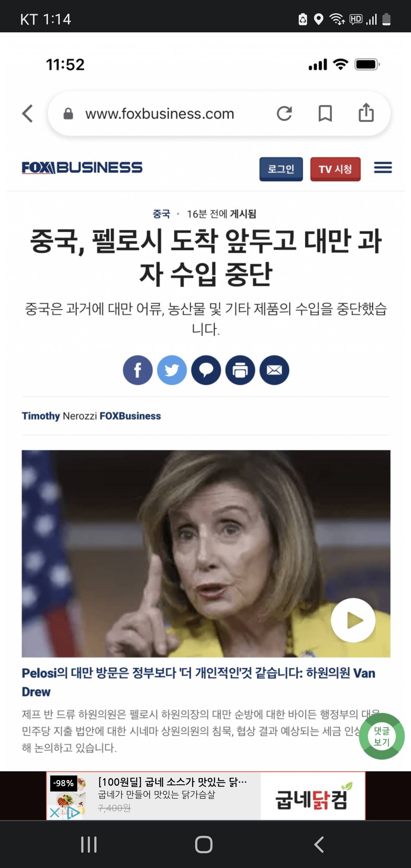Viewport: 411px width, 868px height.
Task: Share article on Facebook
Action: (x=138, y=370)
